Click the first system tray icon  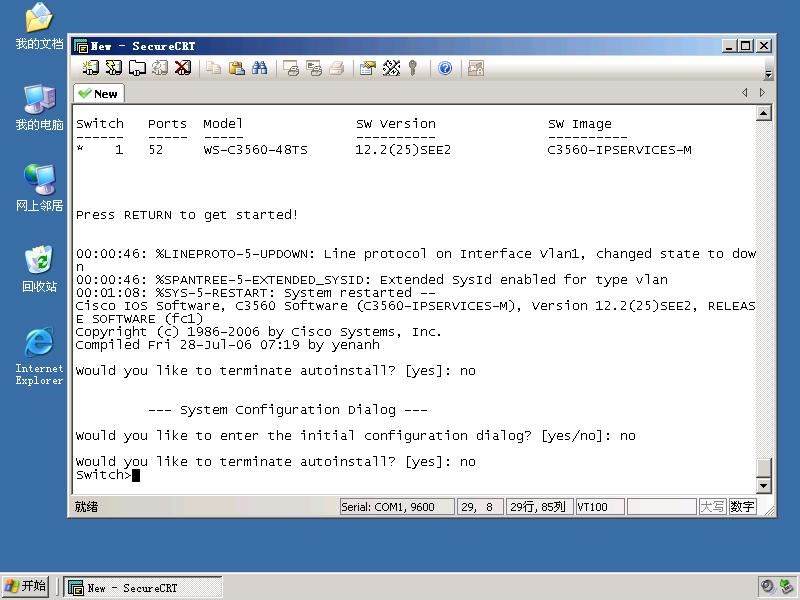point(768,586)
